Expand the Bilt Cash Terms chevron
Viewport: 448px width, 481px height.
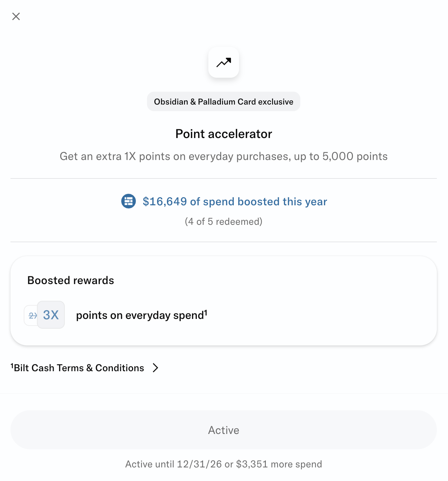click(156, 368)
